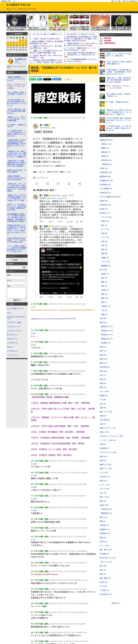Click the duck avatar in Twitter profile box

11,61
